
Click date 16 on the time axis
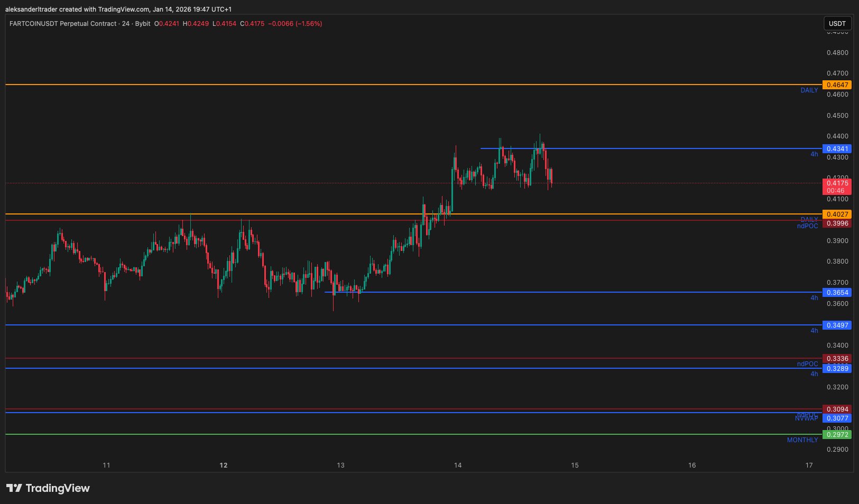point(692,465)
